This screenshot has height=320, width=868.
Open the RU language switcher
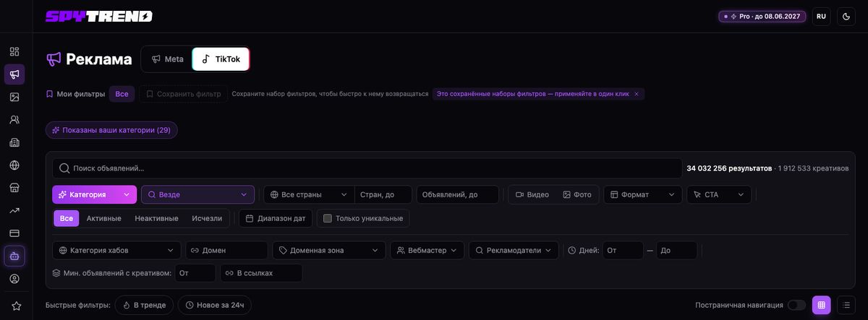tap(821, 16)
